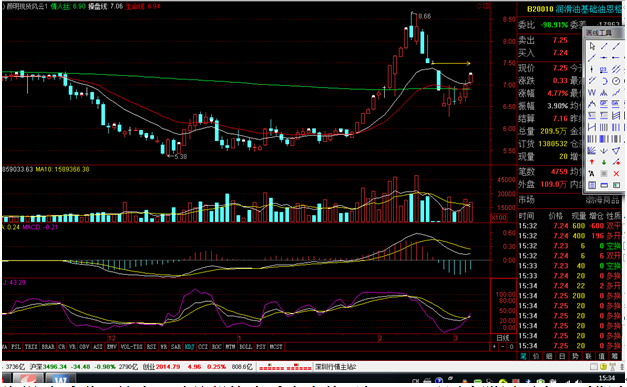The image size is (627, 387).
Task: Select the 笔 tick detail tab
Action: pos(523,356)
